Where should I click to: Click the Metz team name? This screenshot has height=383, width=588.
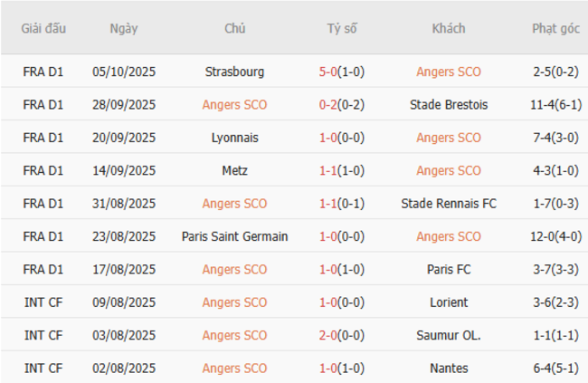234,170
